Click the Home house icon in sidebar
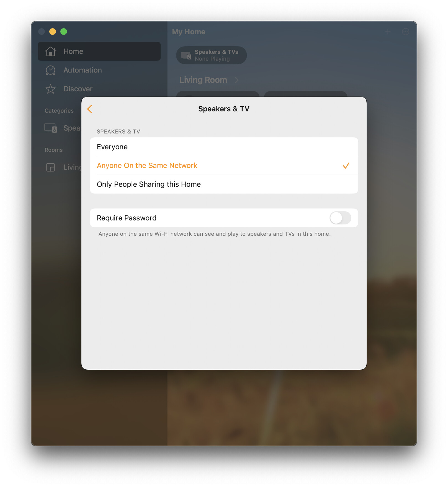Image resolution: width=448 pixels, height=487 pixels. [51, 51]
